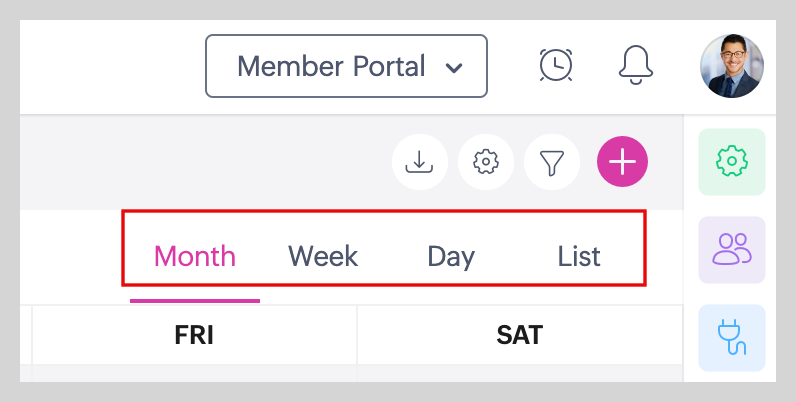
Task: Click the SAT column header
Action: pyautogui.click(x=519, y=335)
